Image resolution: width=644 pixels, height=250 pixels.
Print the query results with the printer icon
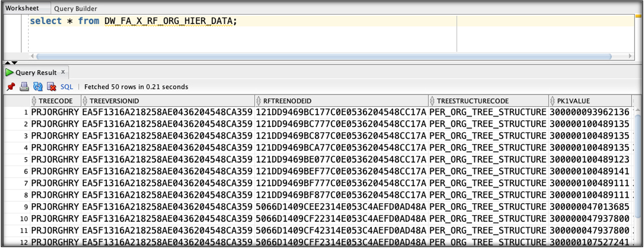click(x=24, y=87)
